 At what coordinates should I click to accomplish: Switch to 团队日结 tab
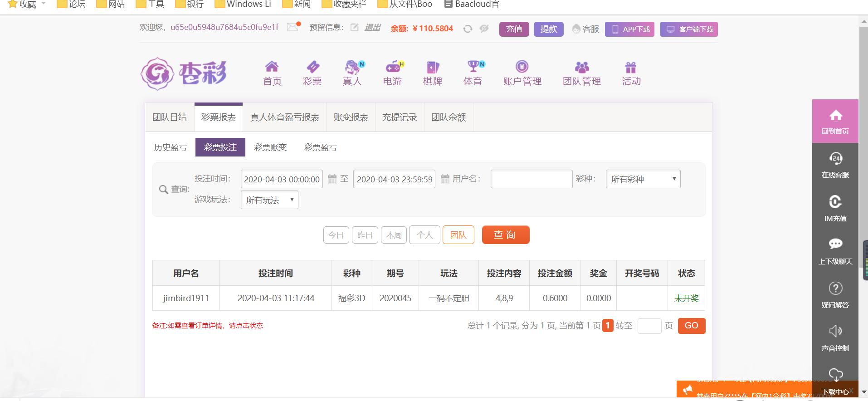tap(170, 117)
